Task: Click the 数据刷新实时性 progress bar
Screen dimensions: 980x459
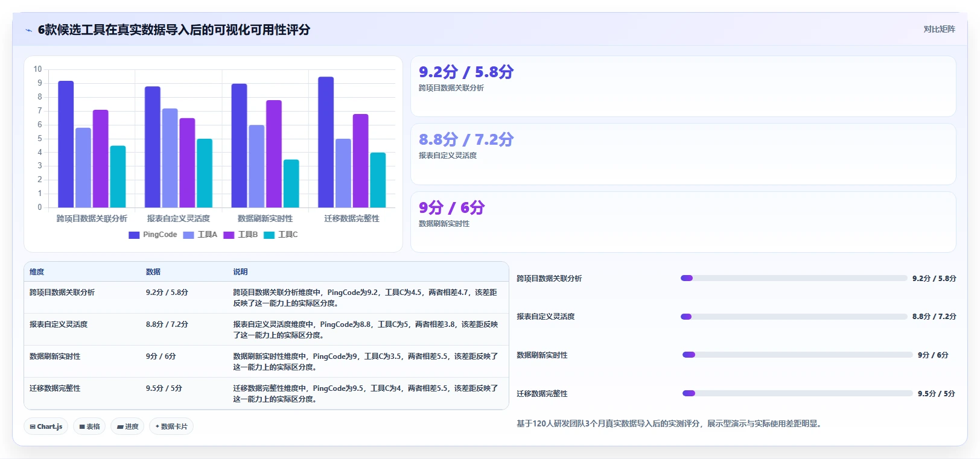Action: click(x=797, y=355)
